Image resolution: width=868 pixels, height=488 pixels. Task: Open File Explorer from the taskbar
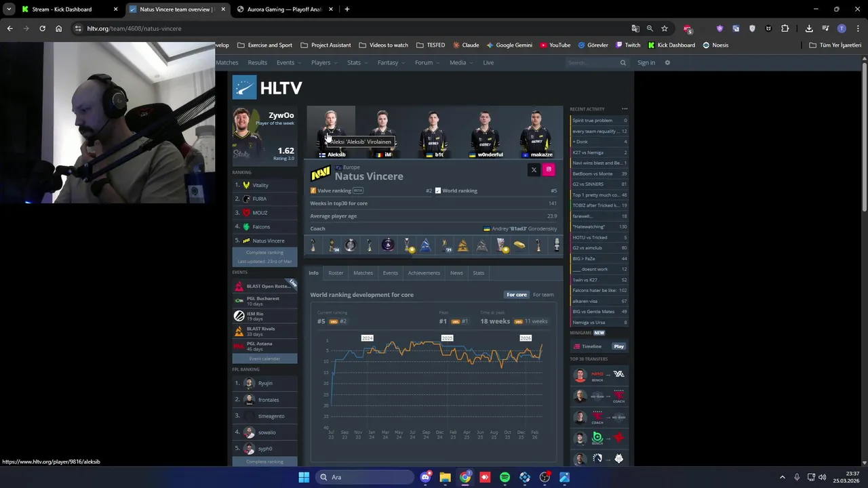445,477
